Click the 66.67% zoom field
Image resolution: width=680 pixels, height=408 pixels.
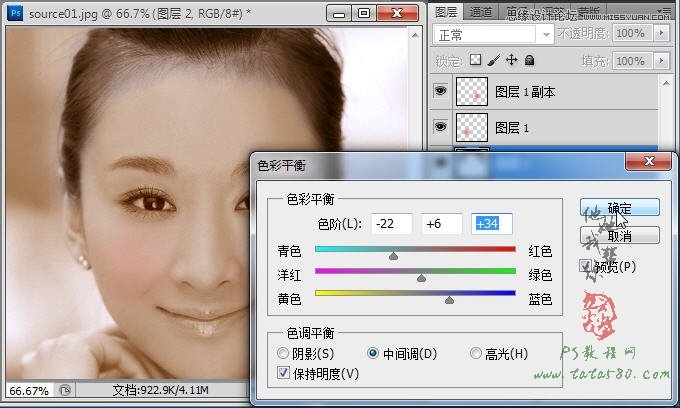[29, 391]
